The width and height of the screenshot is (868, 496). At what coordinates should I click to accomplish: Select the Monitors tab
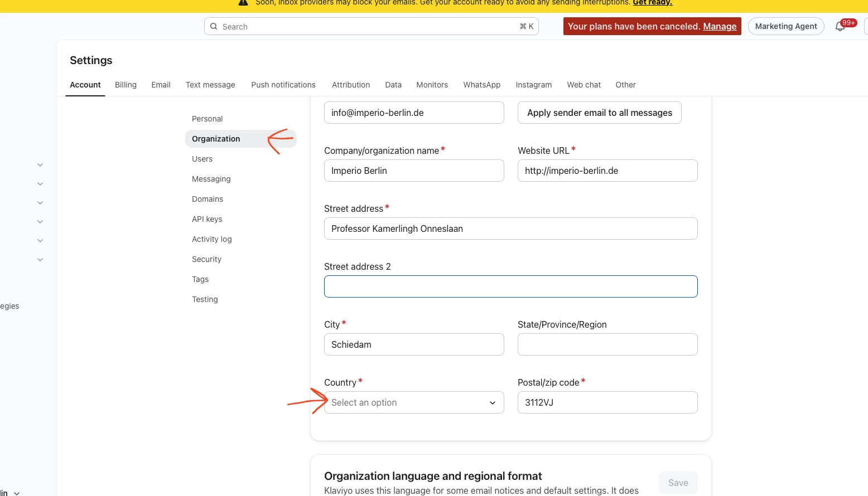pyautogui.click(x=432, y=85)
